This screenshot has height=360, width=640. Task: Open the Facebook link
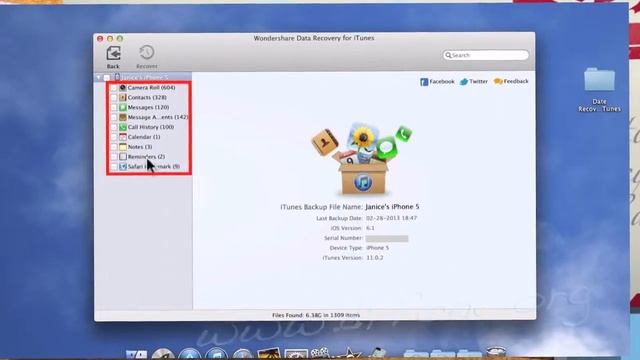pos(437,82)
